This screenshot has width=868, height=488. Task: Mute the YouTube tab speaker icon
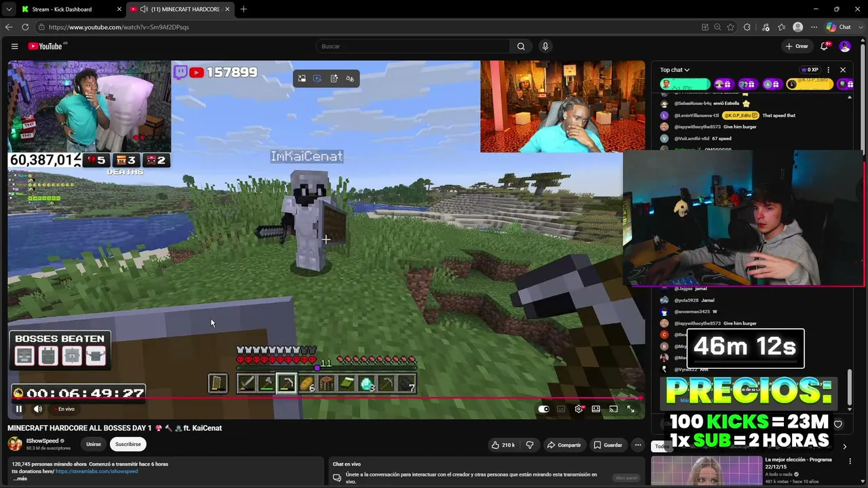(144, 9)
